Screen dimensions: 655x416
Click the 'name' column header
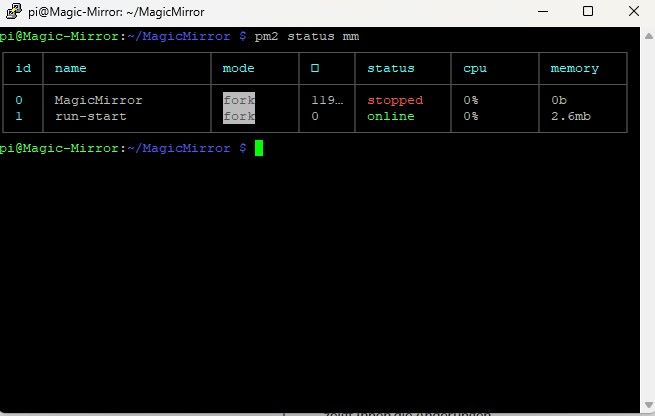[70, 69]
